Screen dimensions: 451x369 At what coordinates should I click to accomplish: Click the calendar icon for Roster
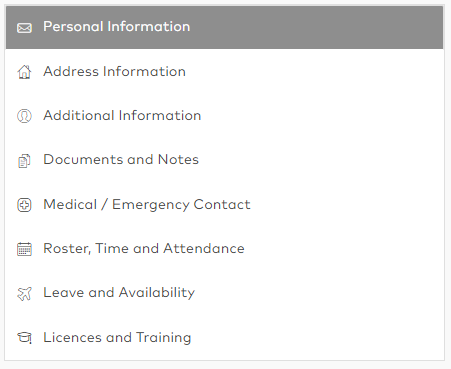pos(24,249)
